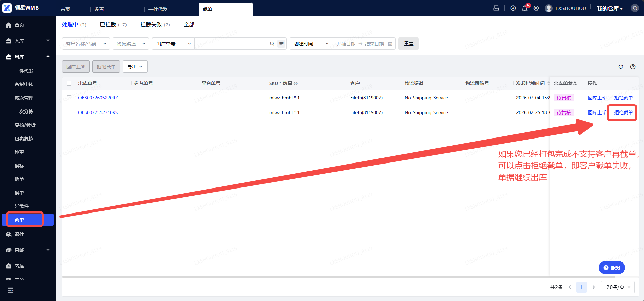Click 回库上架 for order OBS0072512310RS

pos(597,112)
